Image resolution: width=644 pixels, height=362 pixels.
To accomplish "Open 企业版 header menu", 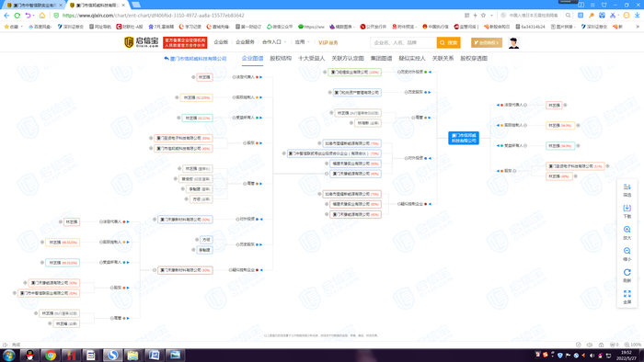I will click(221, 42).
